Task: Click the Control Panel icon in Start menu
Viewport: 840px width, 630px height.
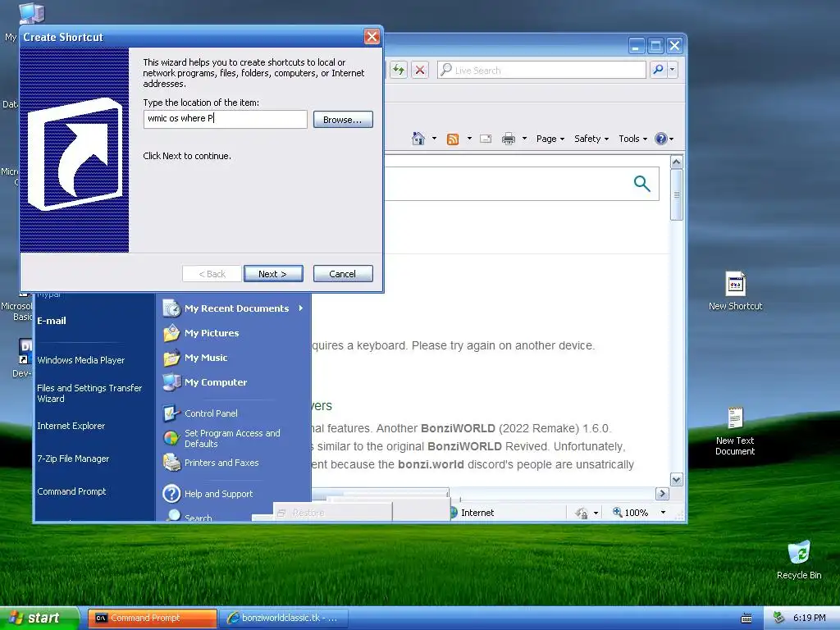Action: click(x=171, y=413)
